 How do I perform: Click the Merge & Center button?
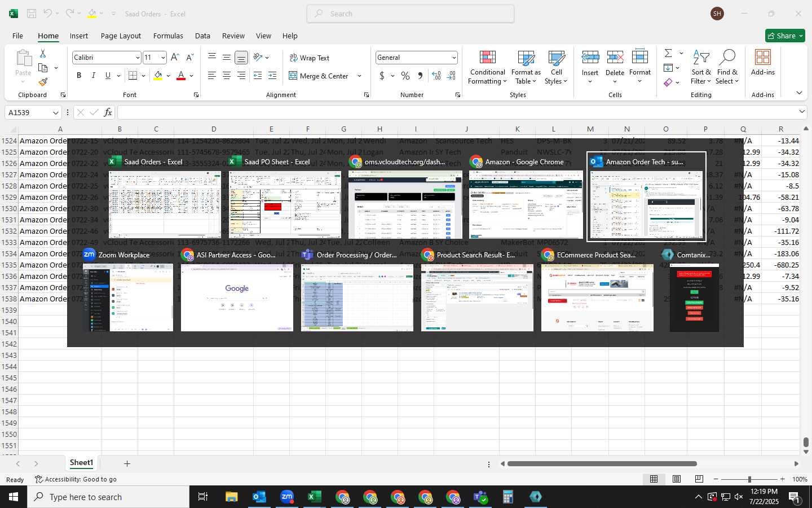319,76
